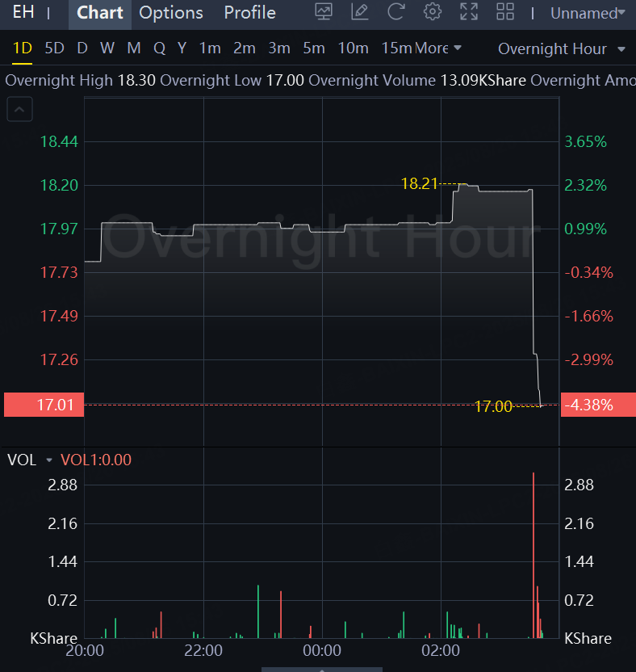Switch to the Options tab

point(171,13)
